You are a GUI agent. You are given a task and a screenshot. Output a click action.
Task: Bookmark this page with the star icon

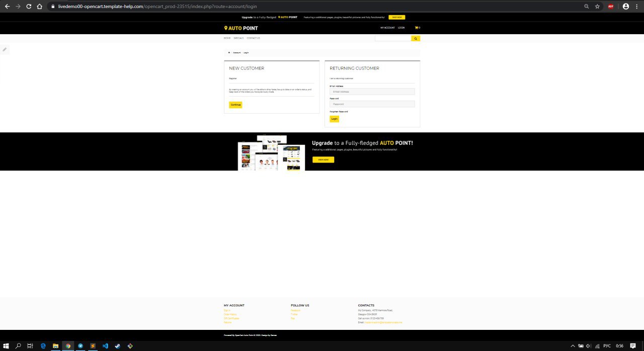click(x=597, y=7)
